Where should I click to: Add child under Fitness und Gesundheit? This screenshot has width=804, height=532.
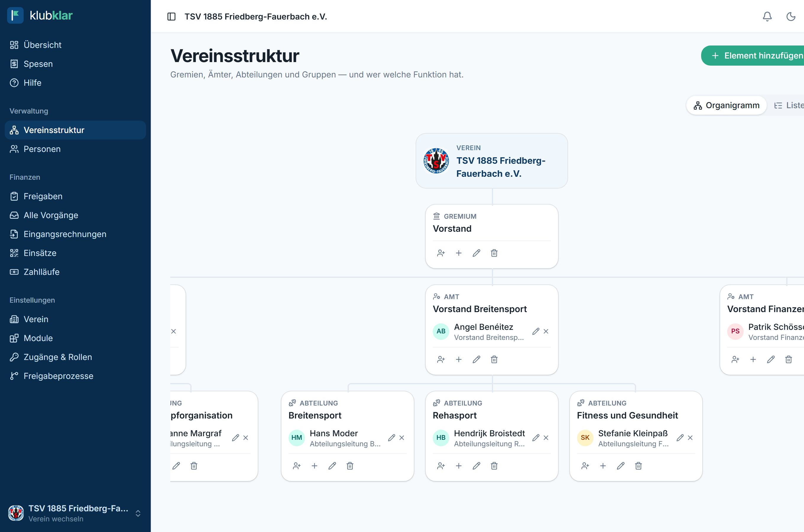(603, 466)
